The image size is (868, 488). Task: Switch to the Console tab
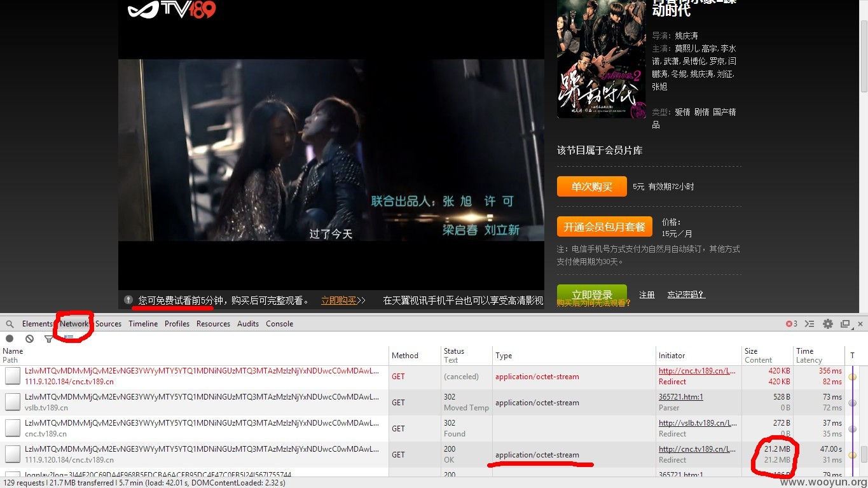pyautogui.click(x=279, y=324)
